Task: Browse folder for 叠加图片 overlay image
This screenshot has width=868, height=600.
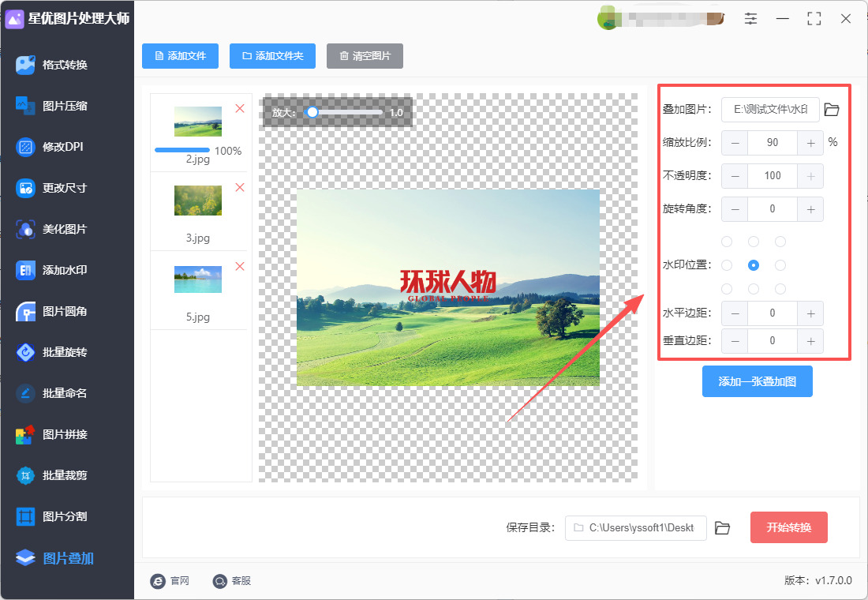Action: tap(832, 110)
